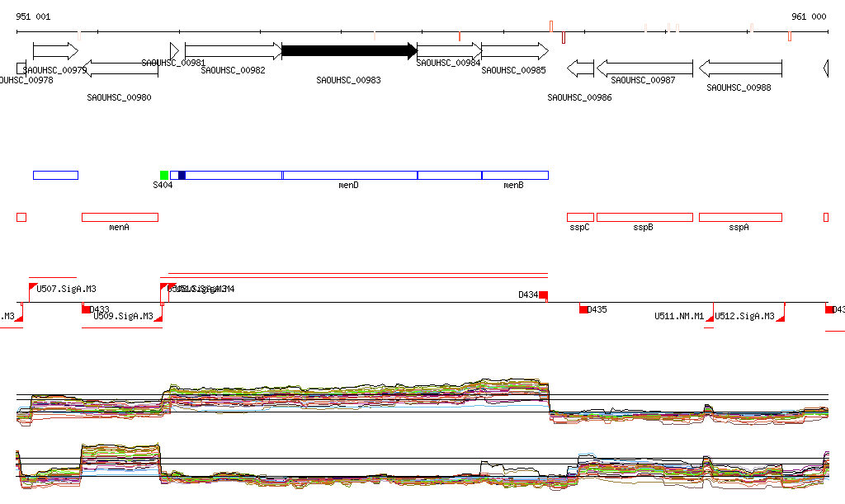Screen dimensions: 845x504
Task: Click the SAOUHSC_00986 reverse gene arrow
Action: 580,68
